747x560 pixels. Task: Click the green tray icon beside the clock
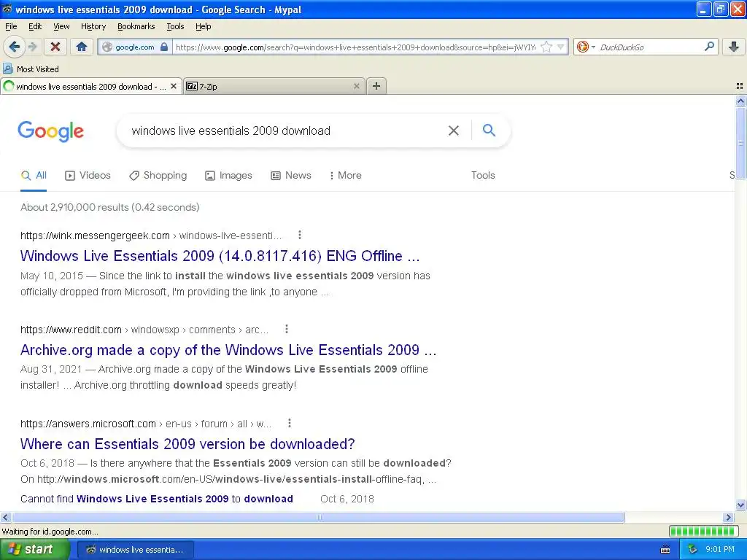click(692, 550)
